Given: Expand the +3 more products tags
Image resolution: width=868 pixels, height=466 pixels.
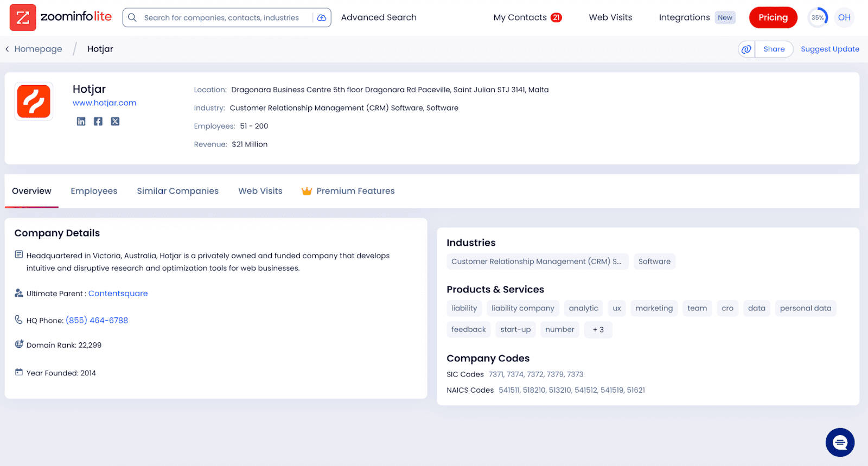Looking at the screenshot, I should click(x=598, y=330).
